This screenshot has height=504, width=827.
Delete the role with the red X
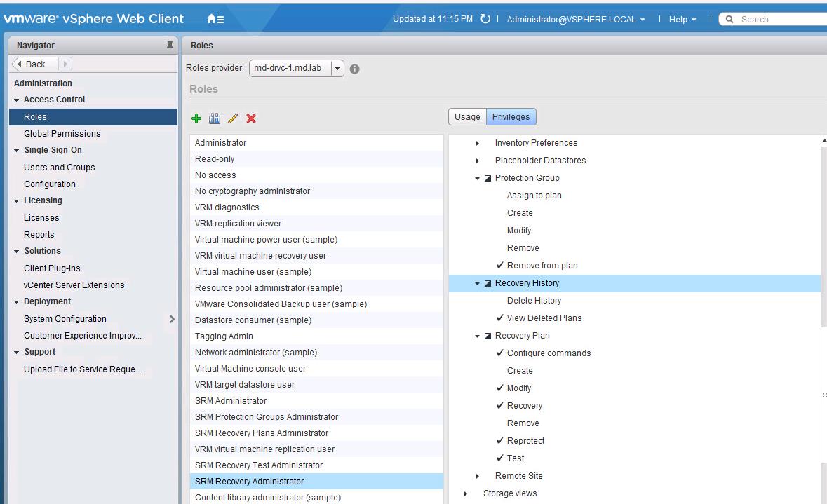pyautogui.click(x=251, y=118)
